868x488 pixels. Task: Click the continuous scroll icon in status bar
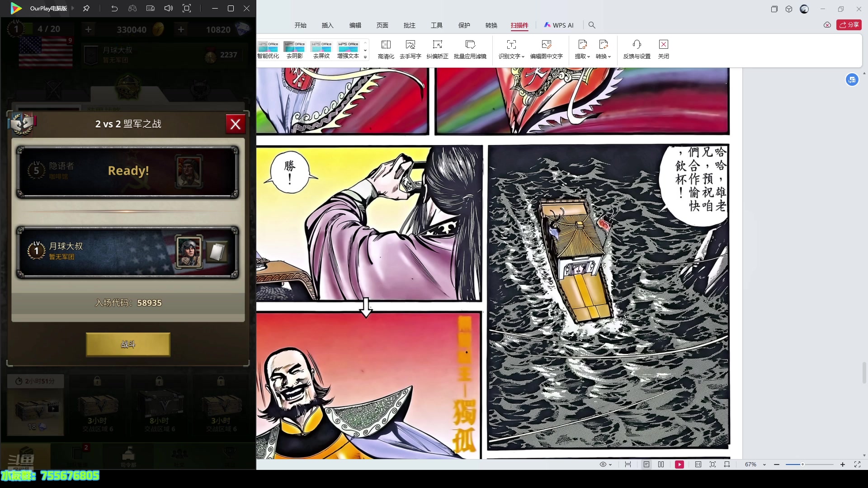628,465
